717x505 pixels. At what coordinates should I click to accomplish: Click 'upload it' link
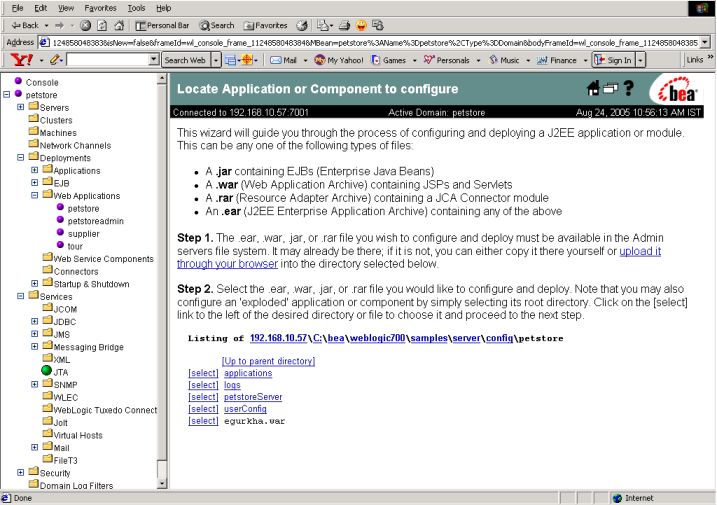[x=640, y=251]
